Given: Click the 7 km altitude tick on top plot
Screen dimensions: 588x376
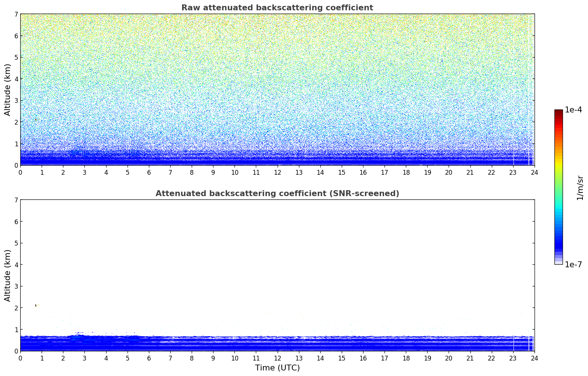Looking at the screenshot, I should pos(16,14).
